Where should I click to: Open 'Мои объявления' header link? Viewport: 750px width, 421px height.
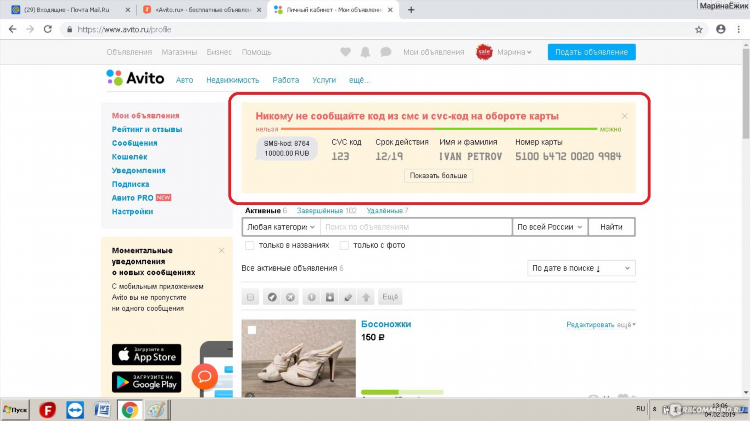(433, 52)
